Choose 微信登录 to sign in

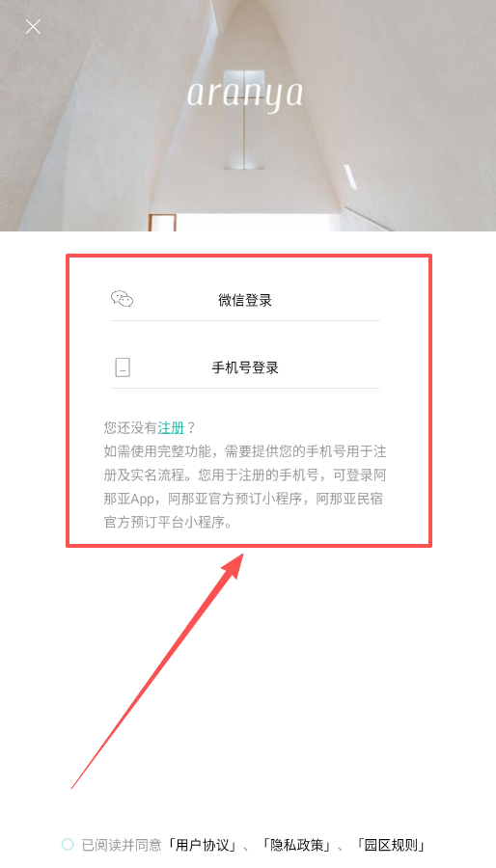coord(245,301)
